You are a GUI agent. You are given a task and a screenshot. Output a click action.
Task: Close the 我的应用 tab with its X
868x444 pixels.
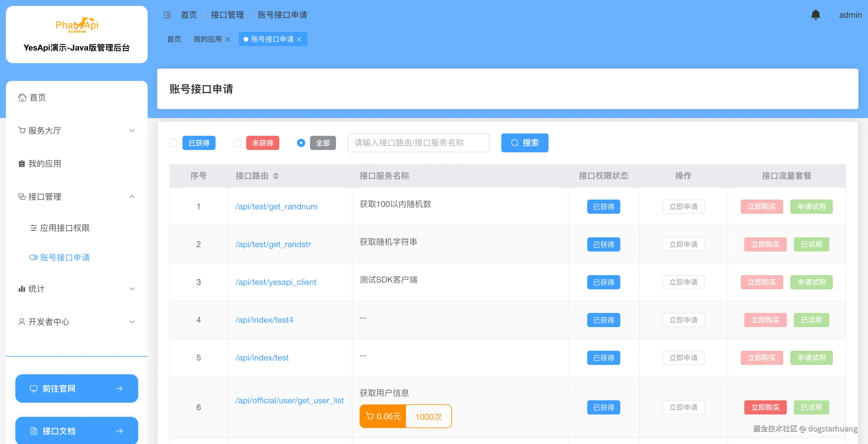pyautogui.click(x=228, y=39)
